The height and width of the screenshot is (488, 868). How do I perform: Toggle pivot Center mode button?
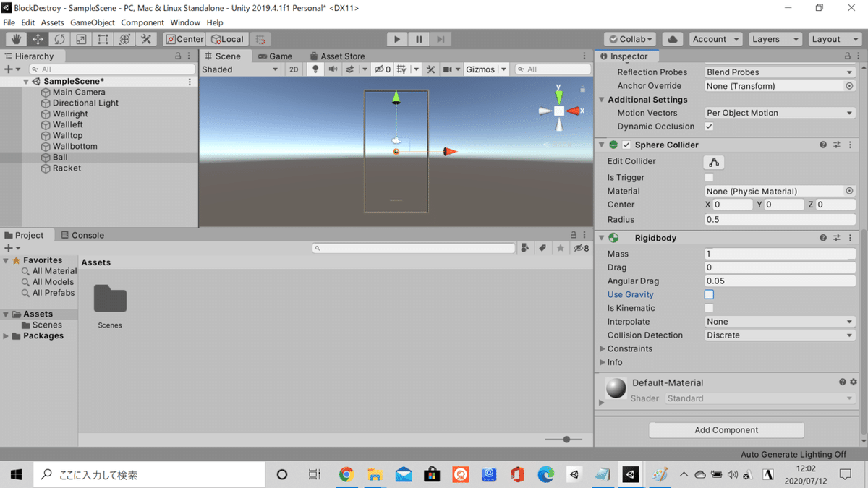coord(185,39)
